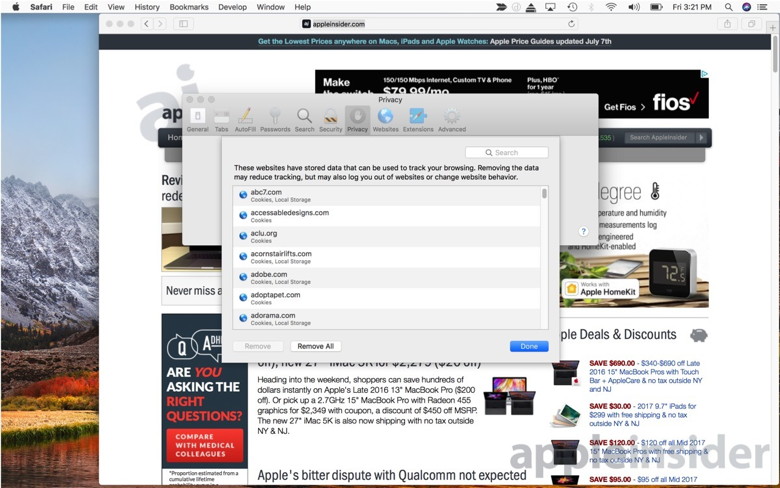Open the History menu
The width and height of the screenshot is (780, 488).
(x=147, y=7)
